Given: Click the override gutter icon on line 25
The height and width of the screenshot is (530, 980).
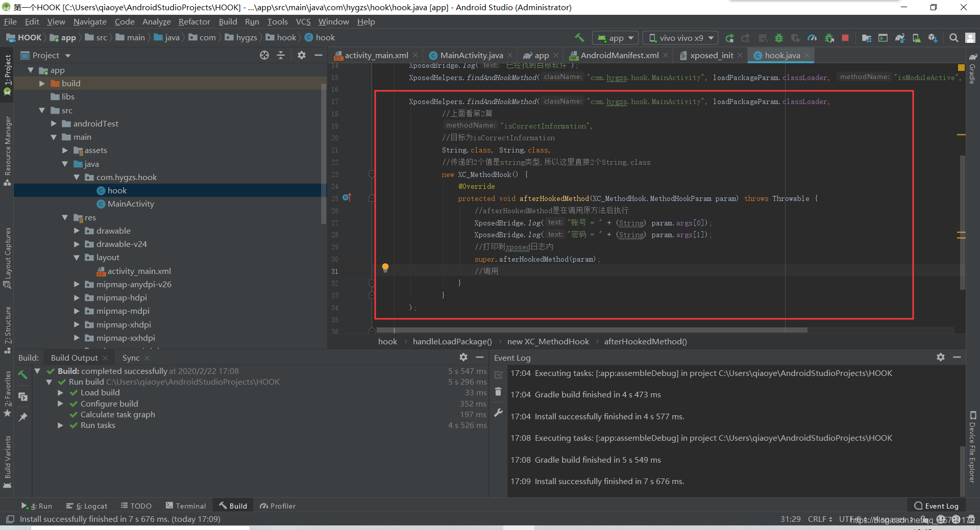Looking at the screenshot, I should coord(347,197).
